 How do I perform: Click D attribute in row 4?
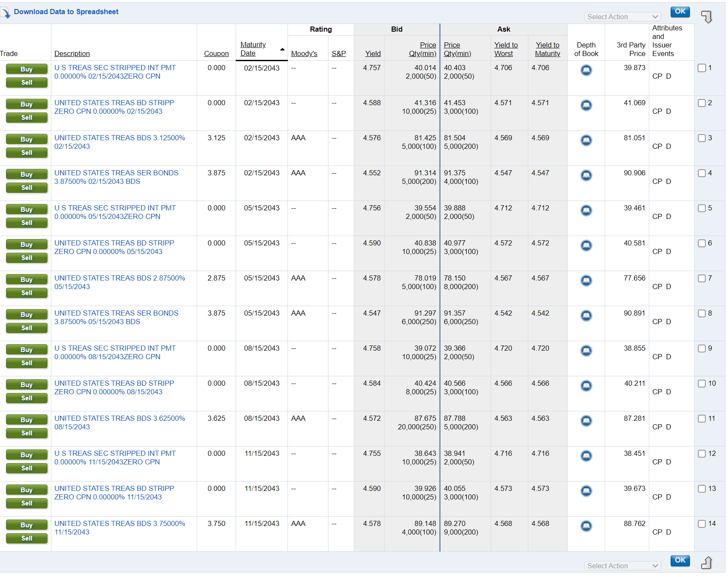(x=669, y=181)
